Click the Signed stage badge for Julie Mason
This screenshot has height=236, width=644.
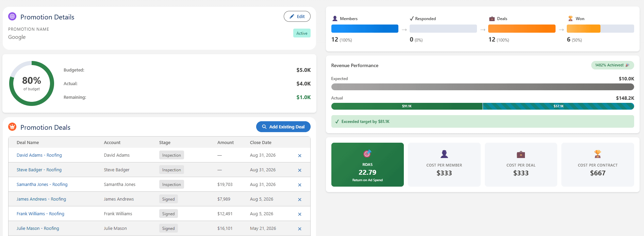click(x=168, y=229)
